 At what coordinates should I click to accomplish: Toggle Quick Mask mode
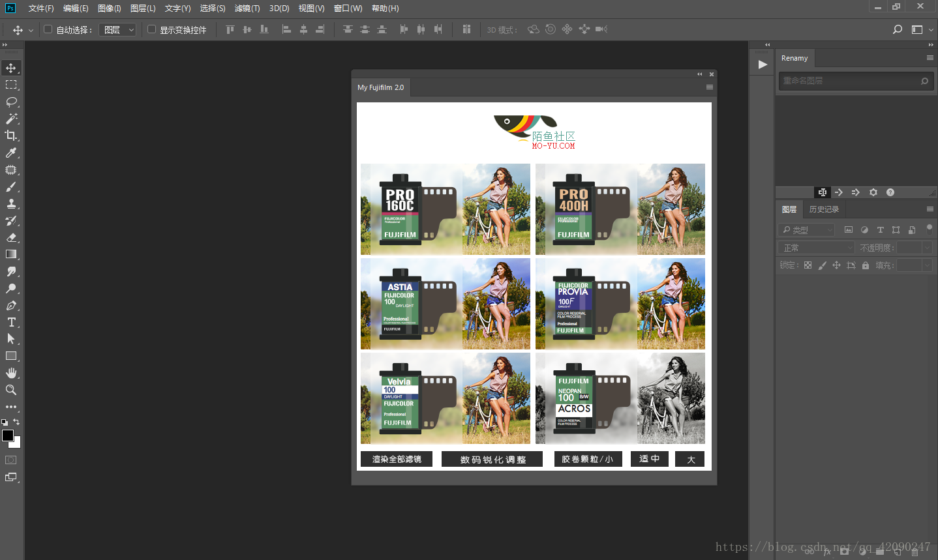coord(11,460)
